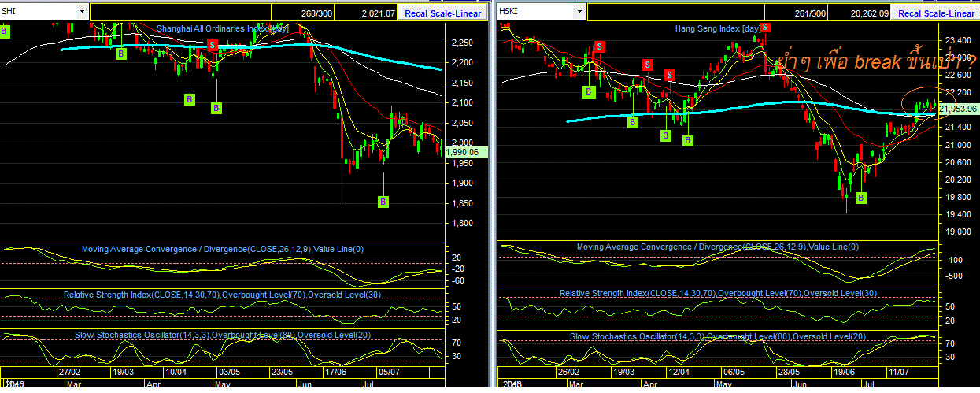Click the 20,262.09 value field
Image resolution: width=980 pixels, height=393 pixels.
click(x=868, y=13)
